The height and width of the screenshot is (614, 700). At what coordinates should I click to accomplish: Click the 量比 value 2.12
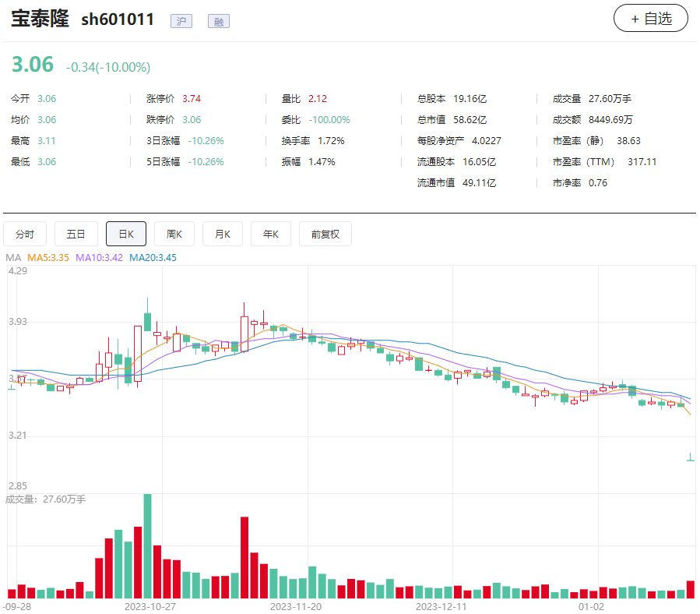[318, 99]
